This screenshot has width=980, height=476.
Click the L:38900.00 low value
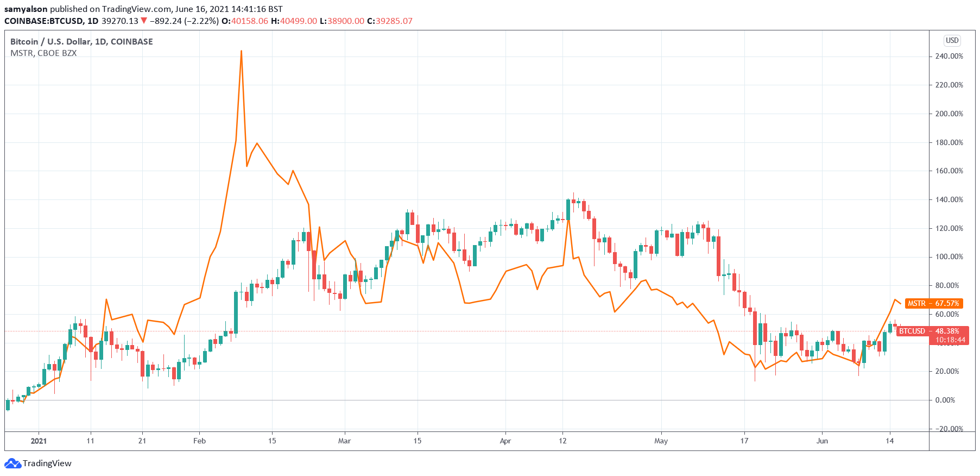coord(342,21)
